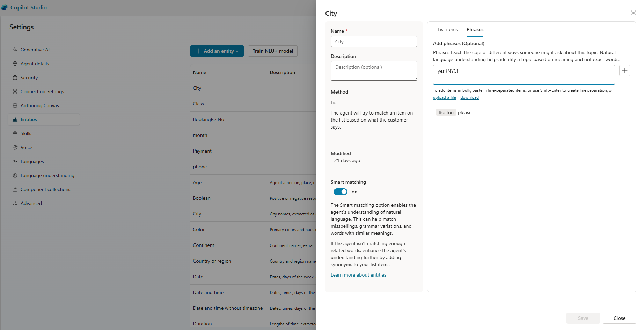Click the Skills toolbox icon
This screenshot has width=644, height=330.
(15, 133)
